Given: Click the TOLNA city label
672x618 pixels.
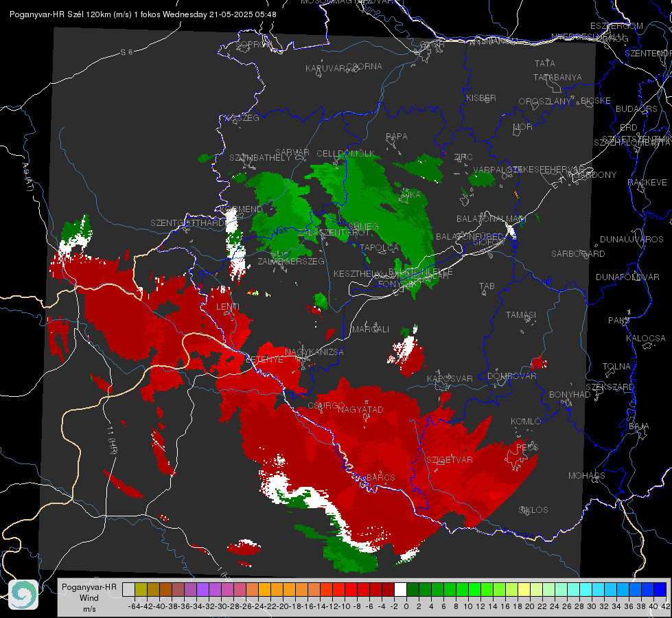Looking at the screenshot, I should [x=616, y=366].
